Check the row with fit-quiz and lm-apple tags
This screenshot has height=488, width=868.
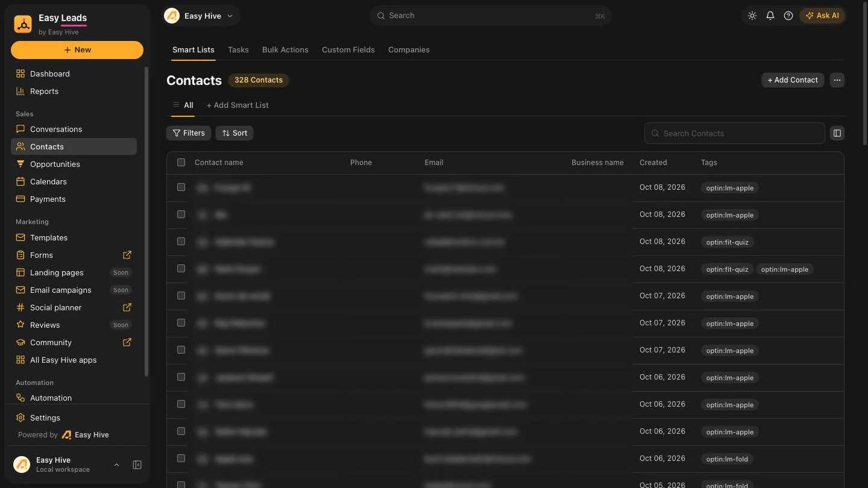coord(181,269)
